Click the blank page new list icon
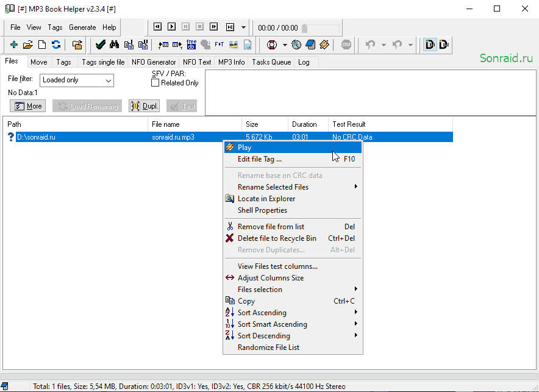 (42, 45)
